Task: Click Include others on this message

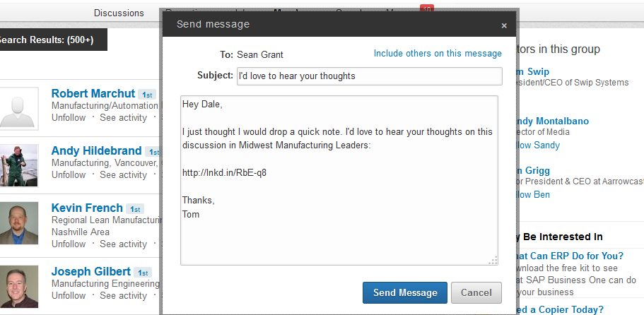Action: pyautogui.click(x=438, y=54)
